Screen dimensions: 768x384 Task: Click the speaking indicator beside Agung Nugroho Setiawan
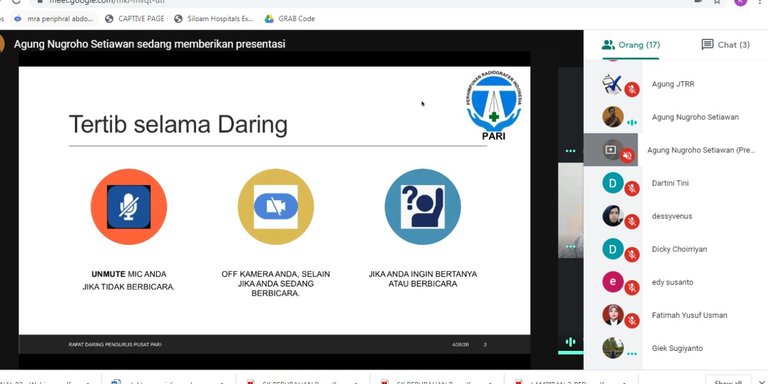click(x=632, y=122)
